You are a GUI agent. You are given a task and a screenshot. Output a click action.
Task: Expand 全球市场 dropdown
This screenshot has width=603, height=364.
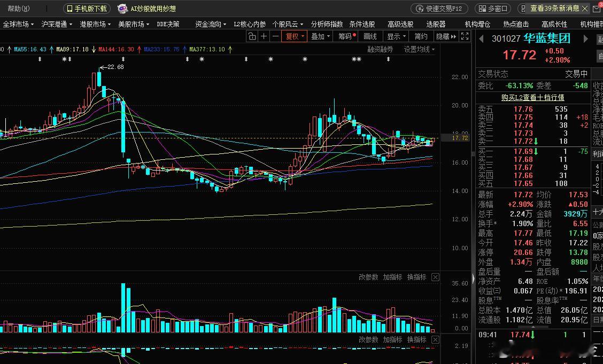pyautogui.click(x=18, y=24)
